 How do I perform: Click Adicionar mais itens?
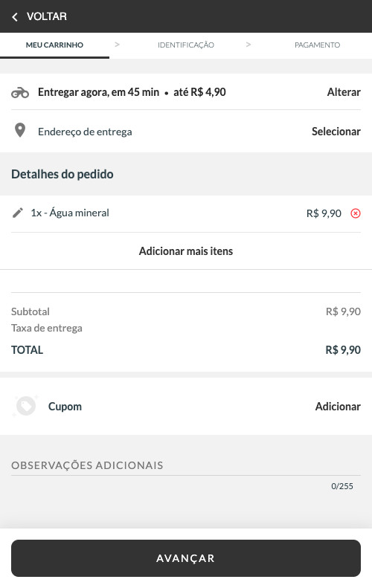(x=186, y=251)
